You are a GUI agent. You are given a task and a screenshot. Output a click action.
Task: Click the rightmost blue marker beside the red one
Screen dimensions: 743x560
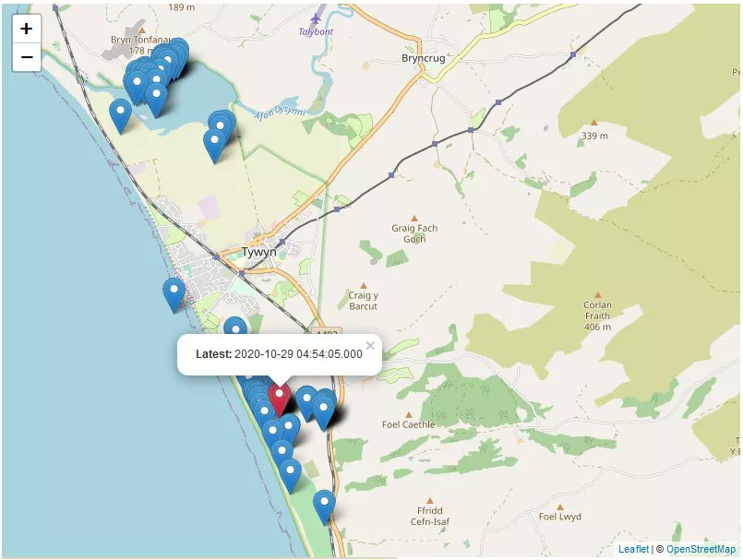click(324, 412)
